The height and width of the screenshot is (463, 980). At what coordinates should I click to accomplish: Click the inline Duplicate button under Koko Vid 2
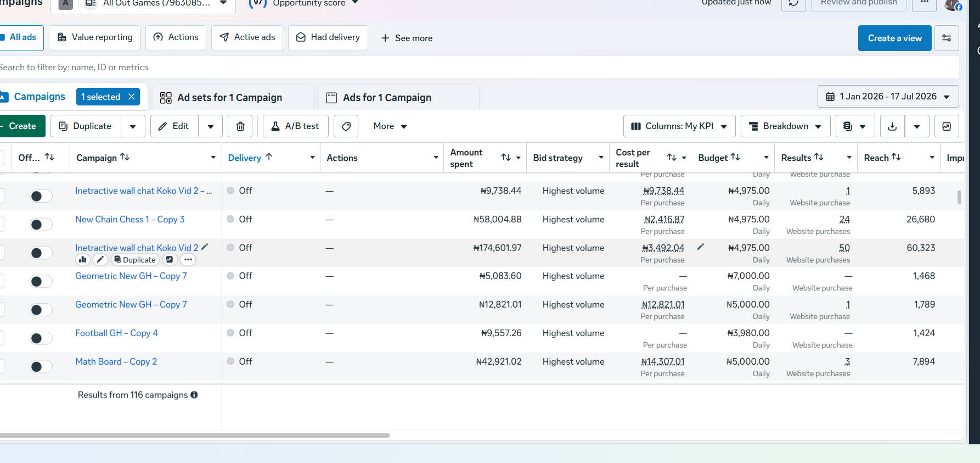pyautogui.click(x=135, y=260)
